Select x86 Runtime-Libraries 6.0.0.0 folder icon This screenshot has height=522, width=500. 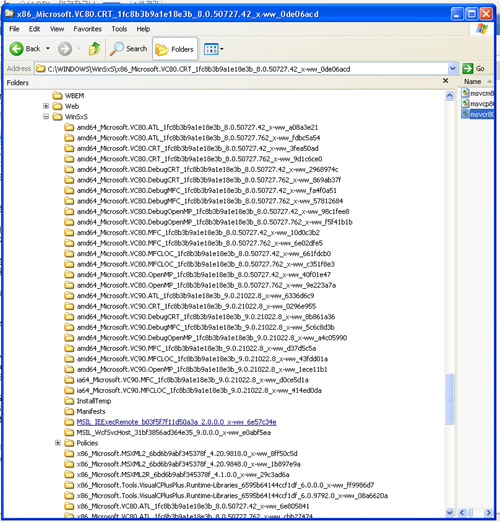tap(69, 485)
